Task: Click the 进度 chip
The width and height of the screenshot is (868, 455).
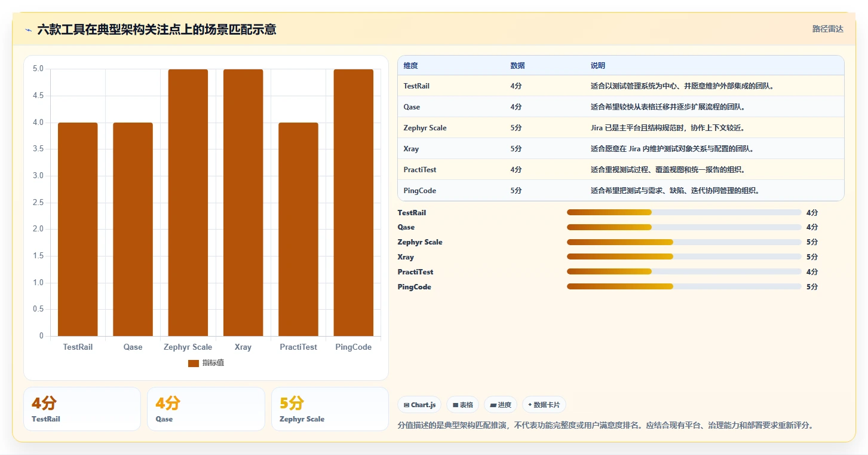Action: click(x=501, y=405)
